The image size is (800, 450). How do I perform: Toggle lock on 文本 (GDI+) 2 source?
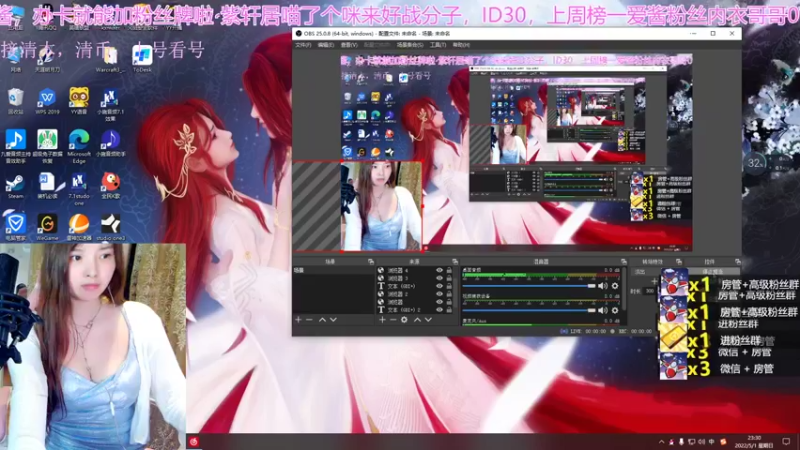point(449,310)
